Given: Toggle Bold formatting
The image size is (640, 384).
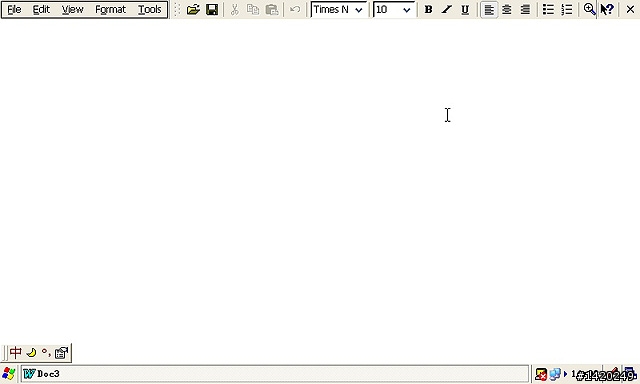Looking at the screenshot, I should tap(428, 9).
